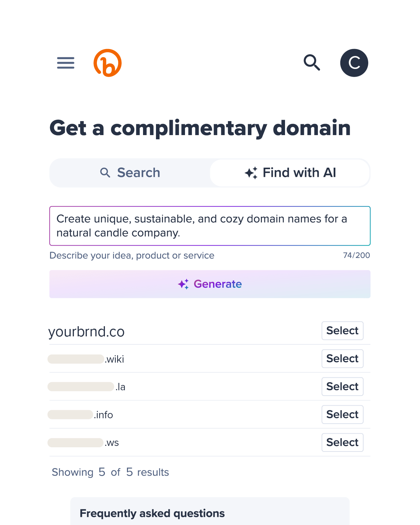Click the Describe your idea helper text
Screen dimensions: 420x525
132,255
